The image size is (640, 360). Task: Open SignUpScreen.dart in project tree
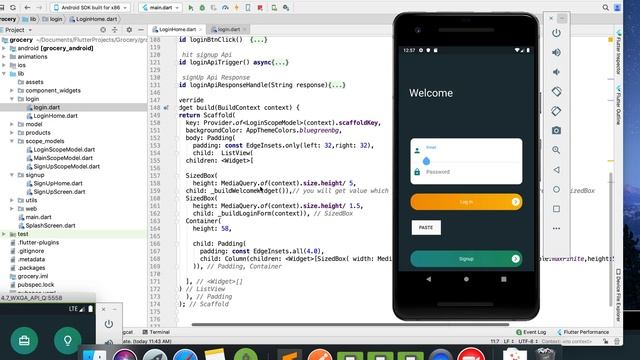pos(59,192)
